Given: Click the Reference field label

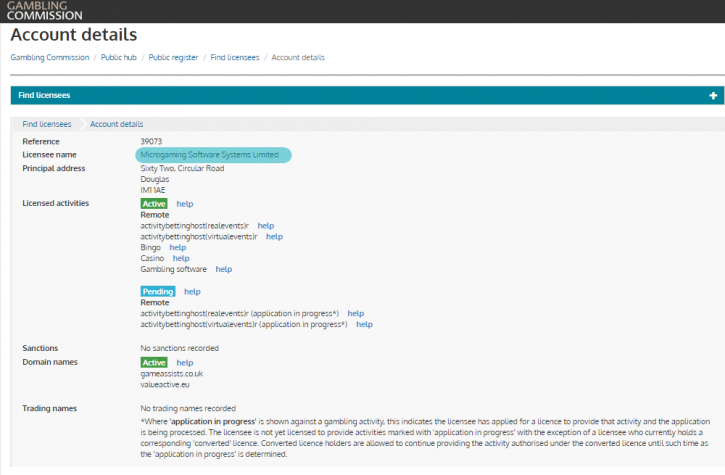Looking at the screenshot, I should click(x=41, y=142).
